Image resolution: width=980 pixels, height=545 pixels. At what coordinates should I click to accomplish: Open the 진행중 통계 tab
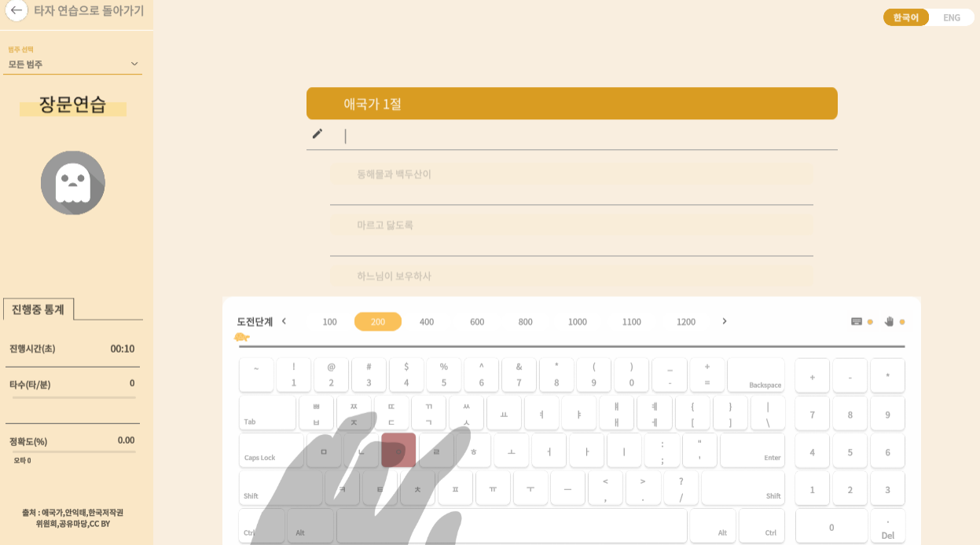39,309
